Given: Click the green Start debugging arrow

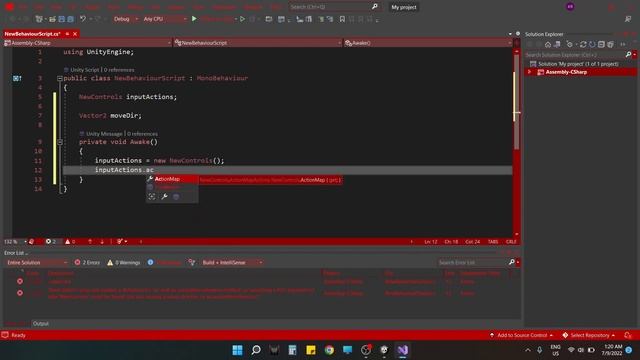Looking at the screenshot, I should click(194, 19).
